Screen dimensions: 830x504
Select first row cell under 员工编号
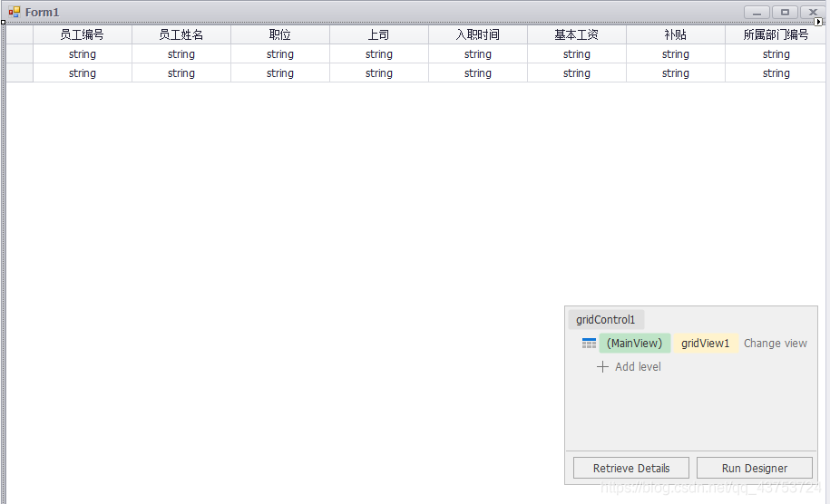(82, 54)
